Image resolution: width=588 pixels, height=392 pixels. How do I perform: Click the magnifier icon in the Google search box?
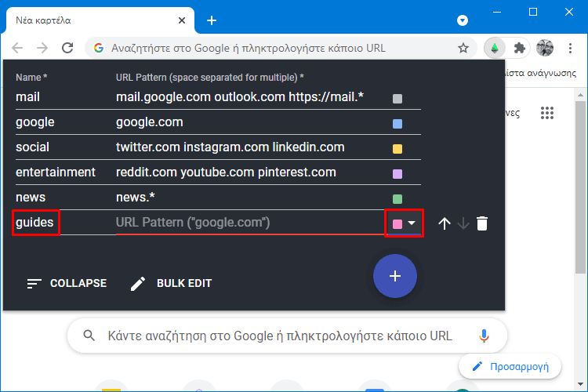(89, 335)
